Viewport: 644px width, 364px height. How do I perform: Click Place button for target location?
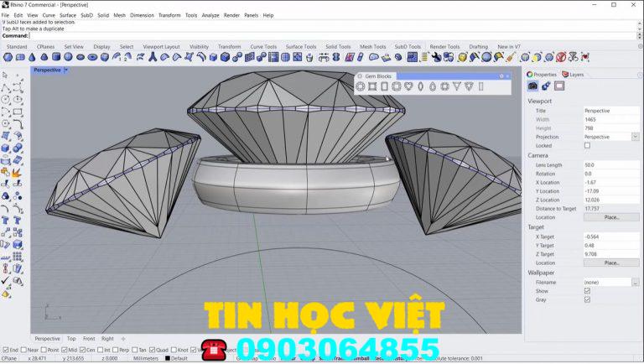(611, 263)
